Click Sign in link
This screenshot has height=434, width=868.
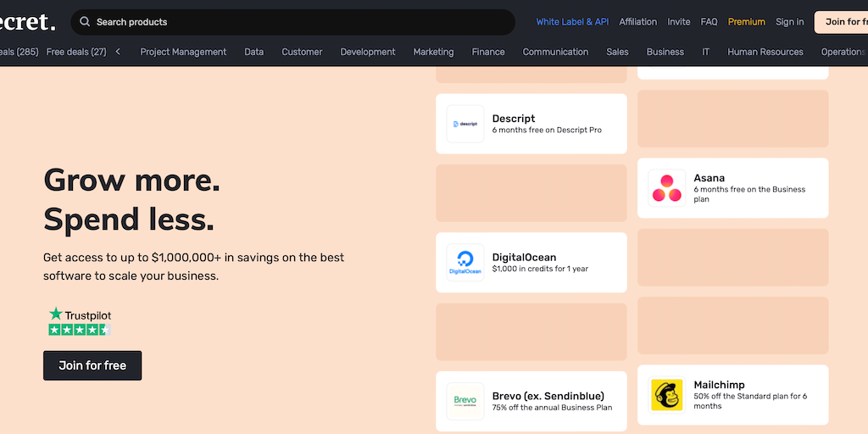click(x=789, y=22)
